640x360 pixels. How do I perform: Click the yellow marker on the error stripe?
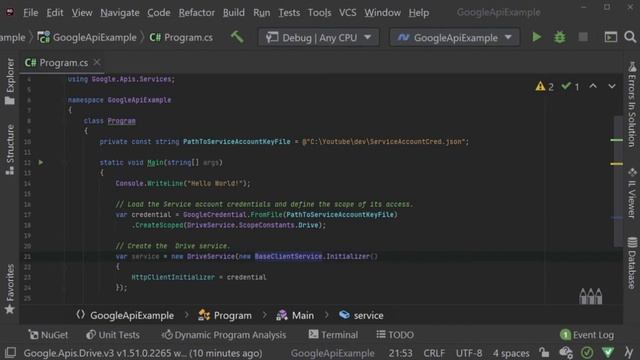[x=617, y=164]
